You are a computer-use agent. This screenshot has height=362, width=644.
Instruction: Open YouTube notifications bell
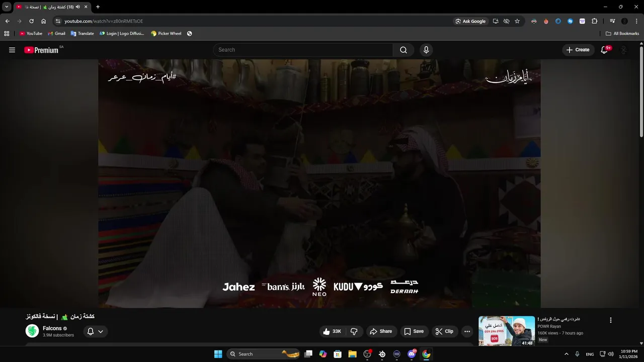pyautogui.click(x=605, y=50)
